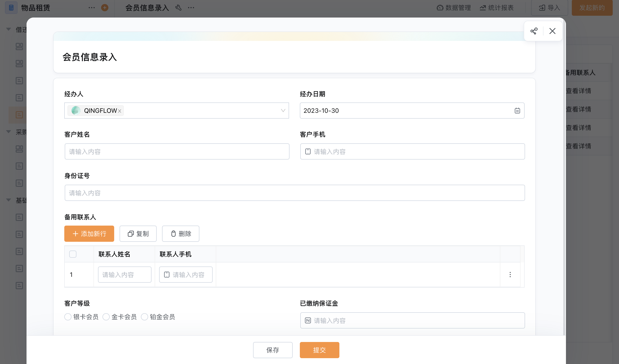Click the last form icon in the sidebar
This screenshot has width=619, height=364.
point(19,285)
